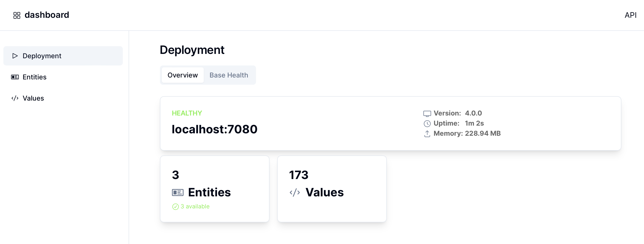Click the monitor icon beside Version
This screenshot has width=644, height=244.
pyautogui.click(x=427, y=114)
